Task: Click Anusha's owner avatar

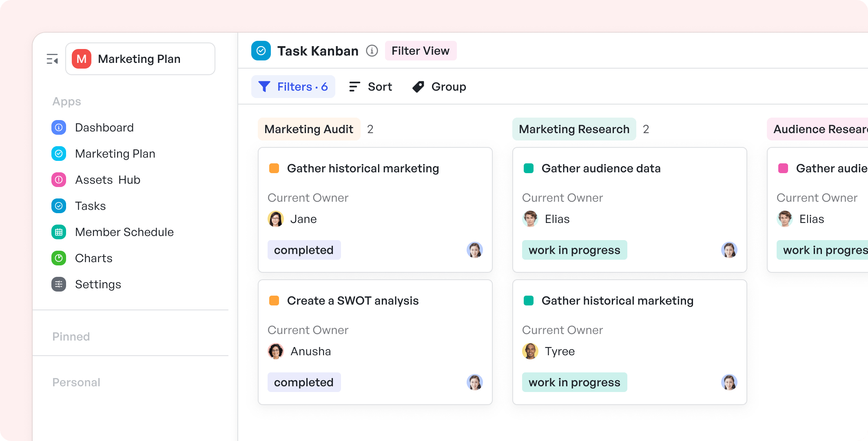Action: click(276, 351)
